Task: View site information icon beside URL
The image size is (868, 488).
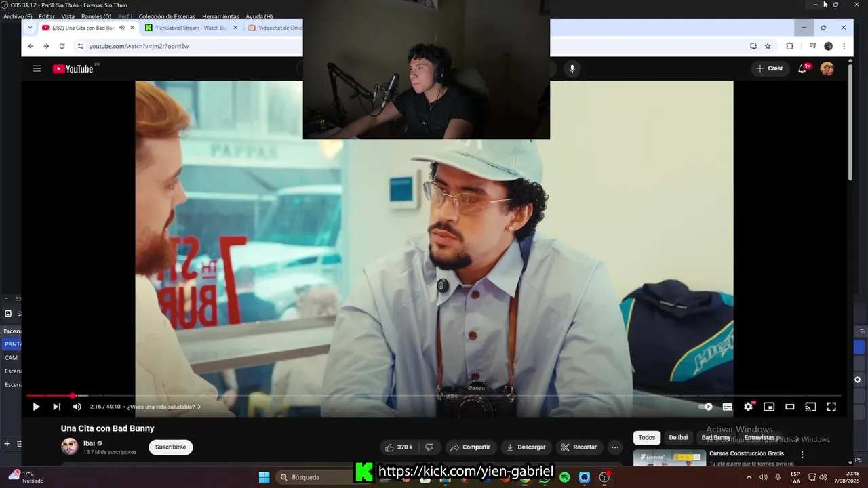Action: [x=80, y=46]
